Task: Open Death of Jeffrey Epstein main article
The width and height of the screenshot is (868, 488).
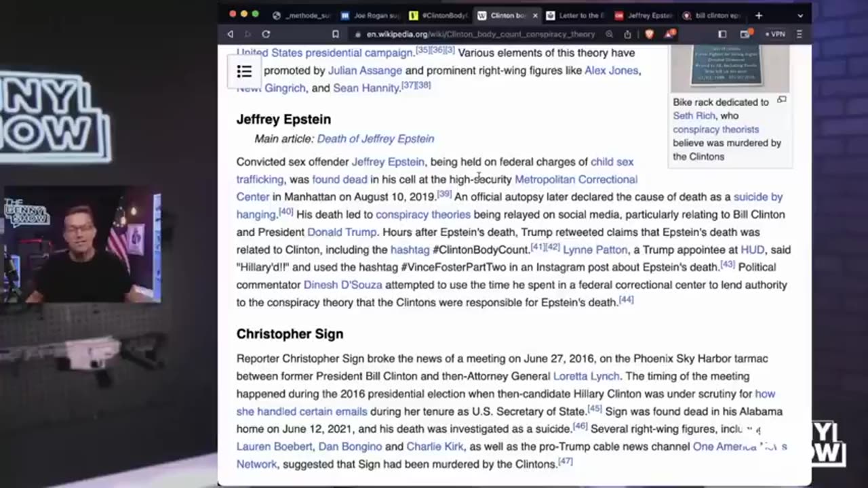Action: pyautogui.click(x=376, y=139)
